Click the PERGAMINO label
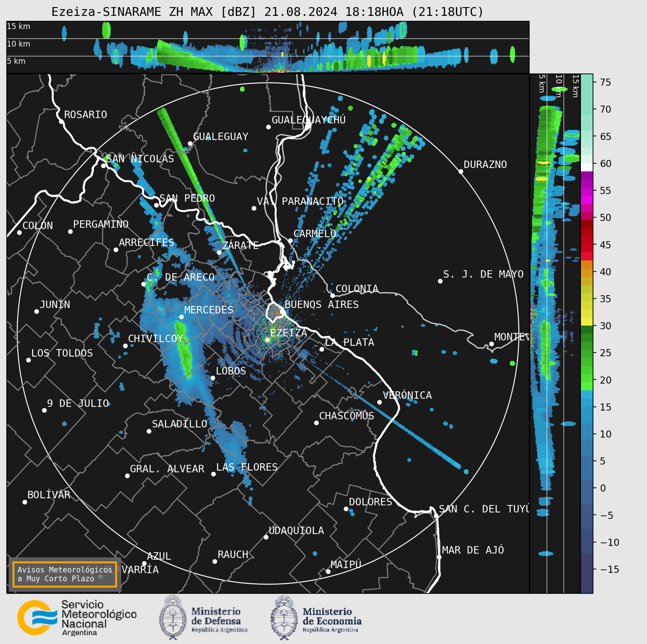The height and width of the screenshot is (644, 647). click(x=101, y=224)
